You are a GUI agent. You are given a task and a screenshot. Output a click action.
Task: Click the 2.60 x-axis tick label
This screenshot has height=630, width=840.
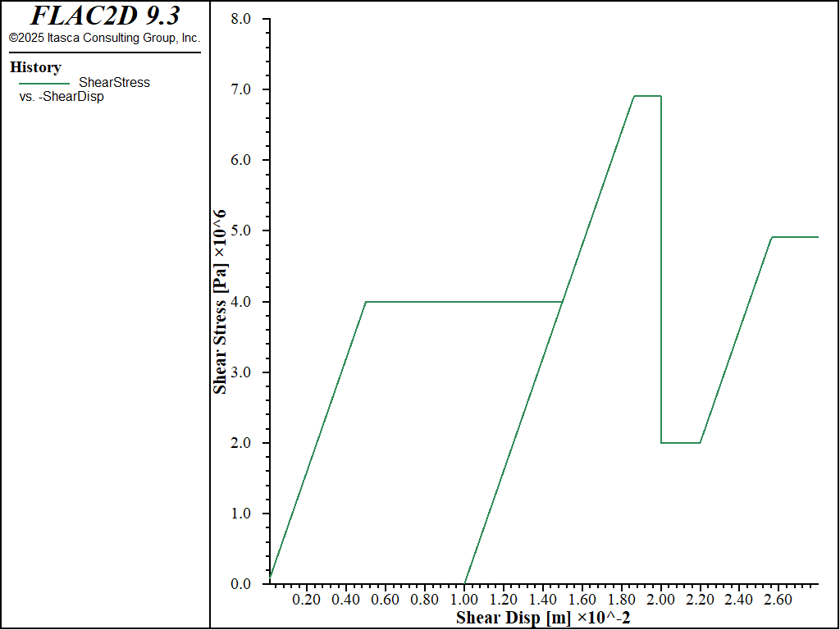[x=778, y=600]
